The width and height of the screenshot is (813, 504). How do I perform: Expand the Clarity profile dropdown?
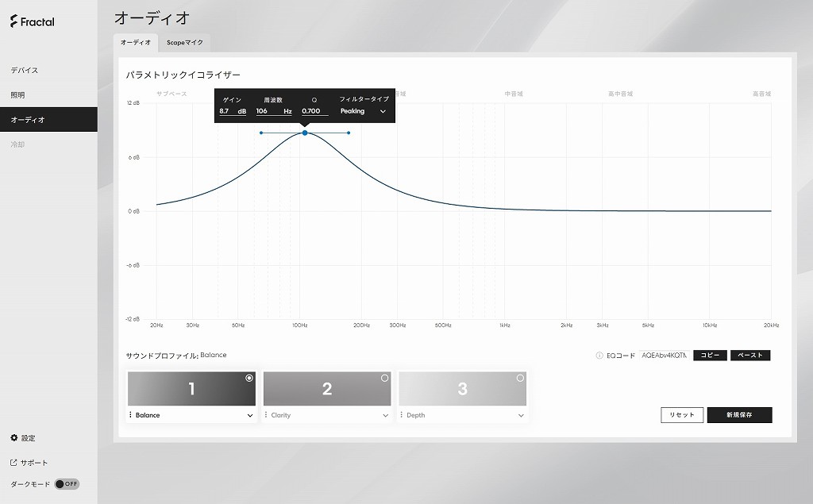[x=385, y=415]
